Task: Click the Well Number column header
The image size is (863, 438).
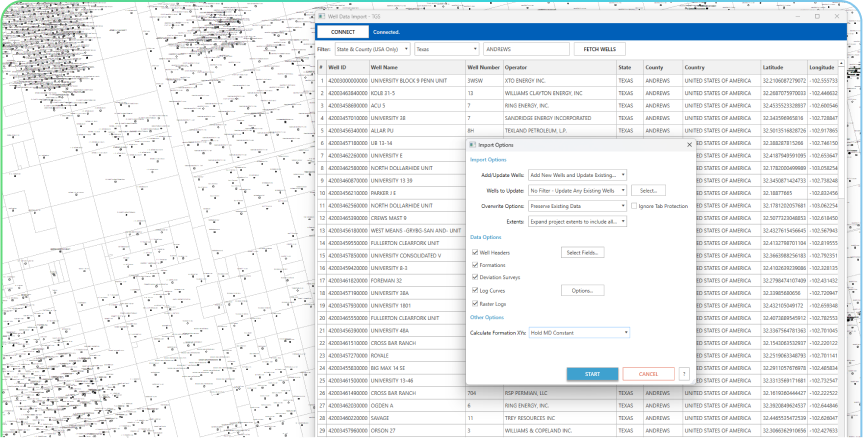Action: tap(484, 67)
